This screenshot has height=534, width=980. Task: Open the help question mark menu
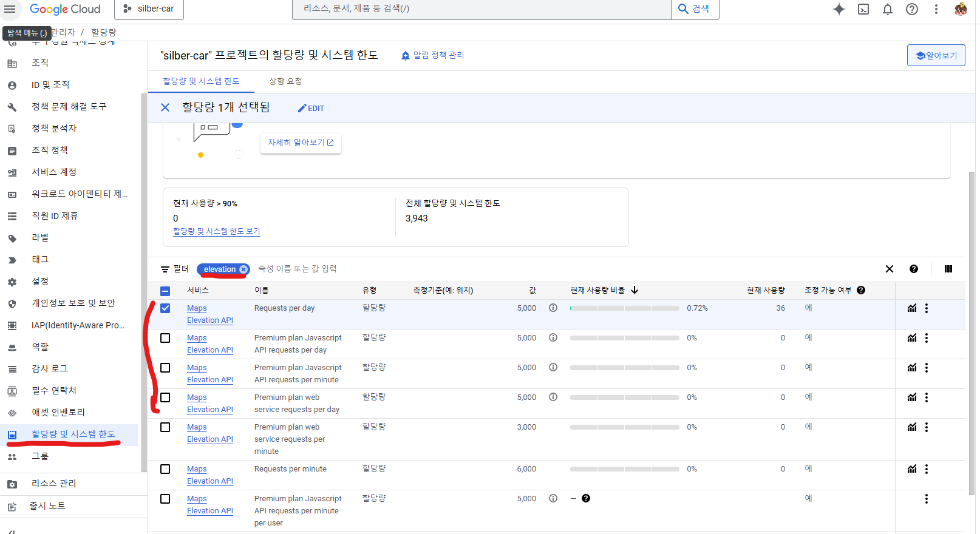912,9
